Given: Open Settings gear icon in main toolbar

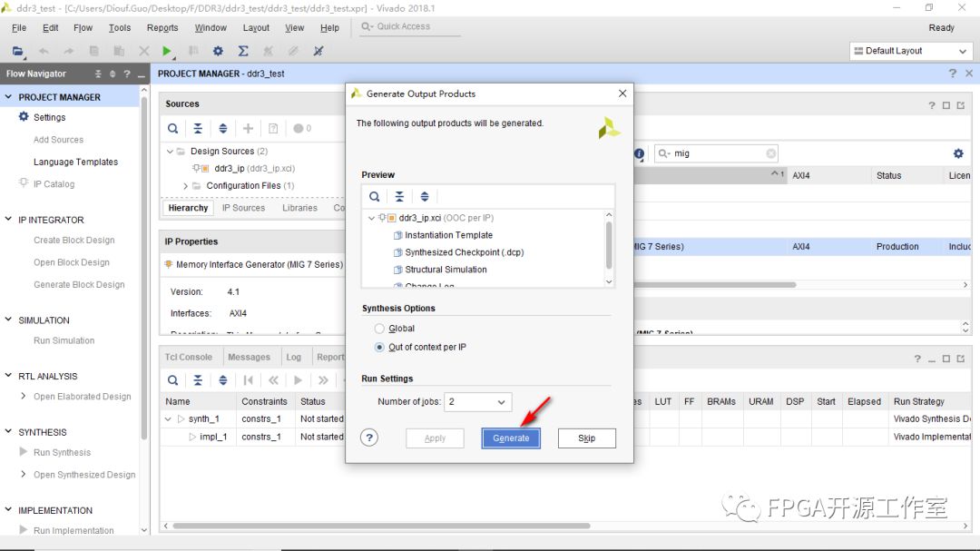Looking at the screenshot, I should [218, 52].
